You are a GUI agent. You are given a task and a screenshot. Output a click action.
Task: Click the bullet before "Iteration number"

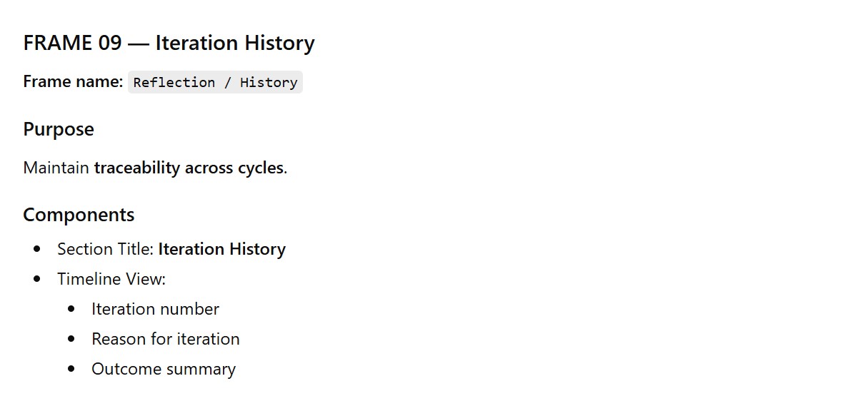tap(71, 309)
